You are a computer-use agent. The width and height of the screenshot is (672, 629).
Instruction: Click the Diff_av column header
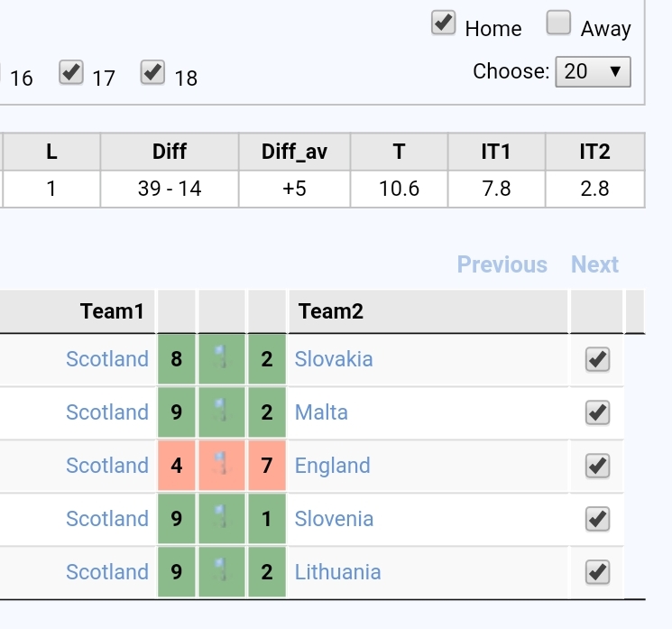[x=294, y=152]
